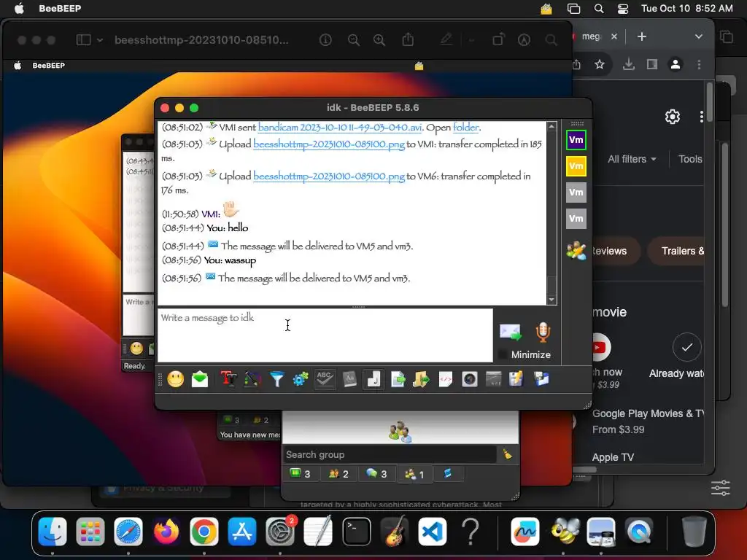Click the Preview toolbar search icon

[551, 40]
